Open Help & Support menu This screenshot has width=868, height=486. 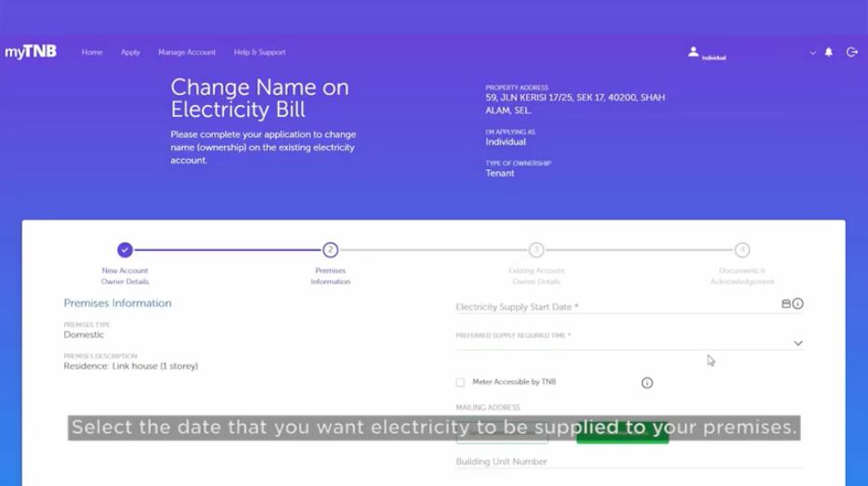(x=259, y=53)
